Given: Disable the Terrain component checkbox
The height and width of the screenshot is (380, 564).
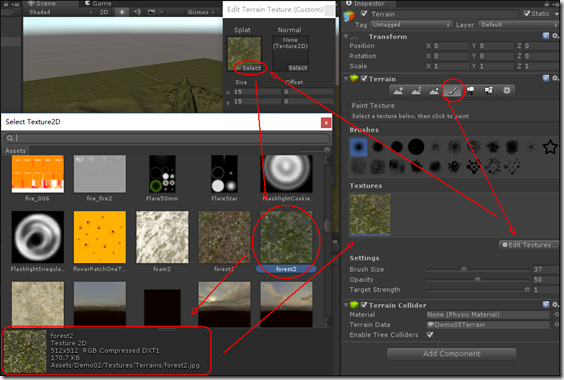Looking at the screenshot, I should click(364, 78).
